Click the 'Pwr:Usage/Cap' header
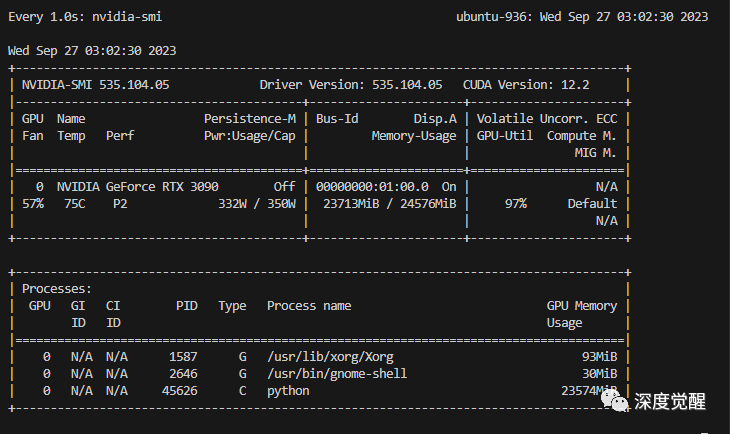The height and width of the screenshot is (434, 730). [x=250, y=136]
